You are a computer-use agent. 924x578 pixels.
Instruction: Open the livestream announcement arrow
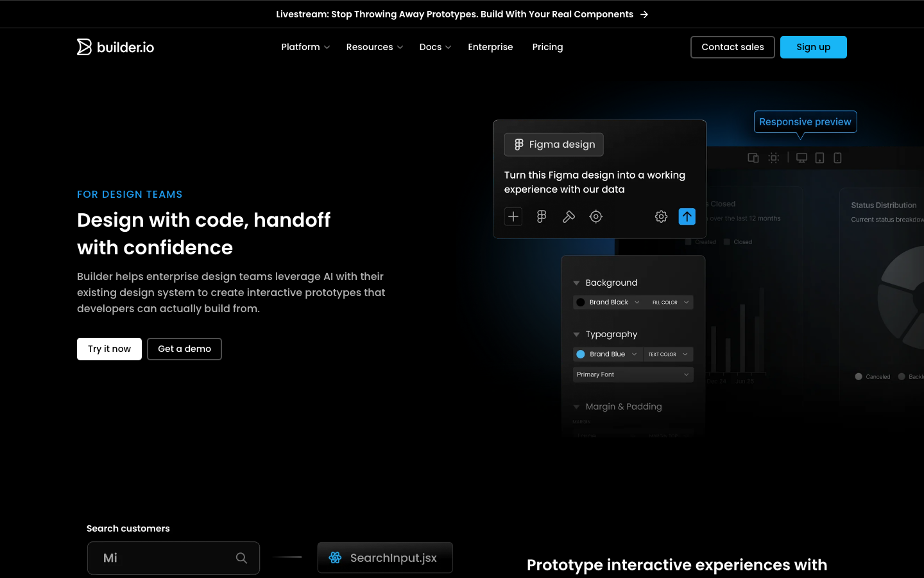coord(644,14)
